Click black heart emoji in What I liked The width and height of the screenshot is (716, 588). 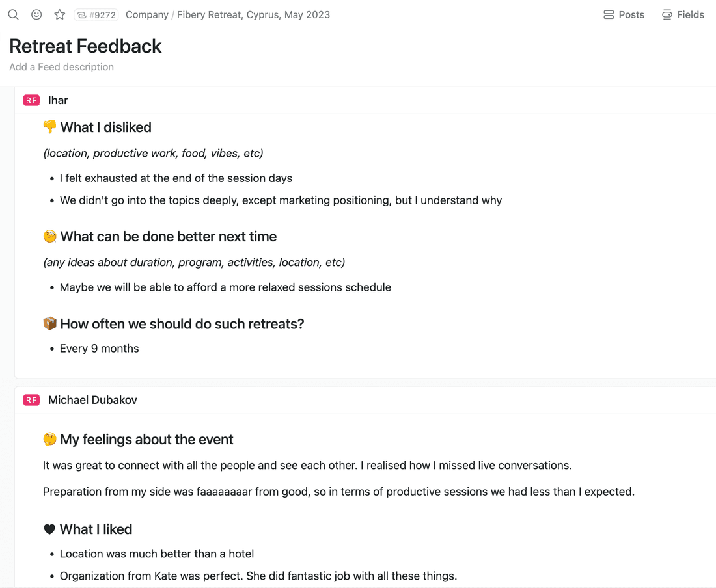[49, 529]
